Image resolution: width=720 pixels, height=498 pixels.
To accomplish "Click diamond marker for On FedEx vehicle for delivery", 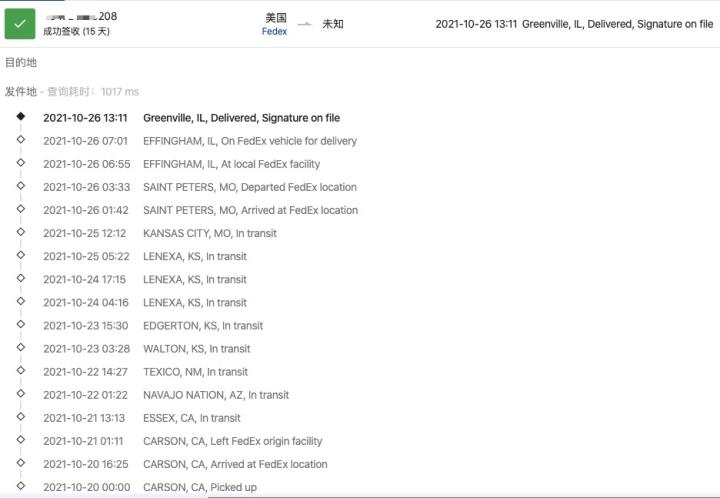I will [21, 140].
